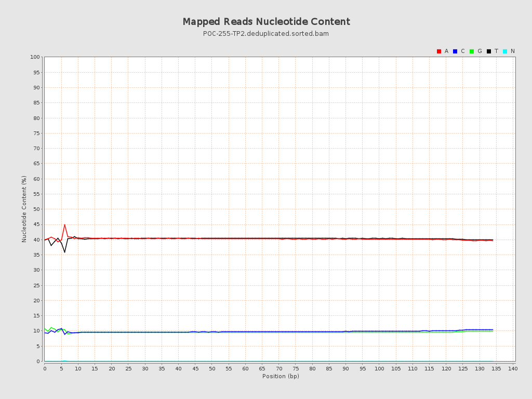
Task: Click the x-axis tick label 5
Action: tap(61, 368)
